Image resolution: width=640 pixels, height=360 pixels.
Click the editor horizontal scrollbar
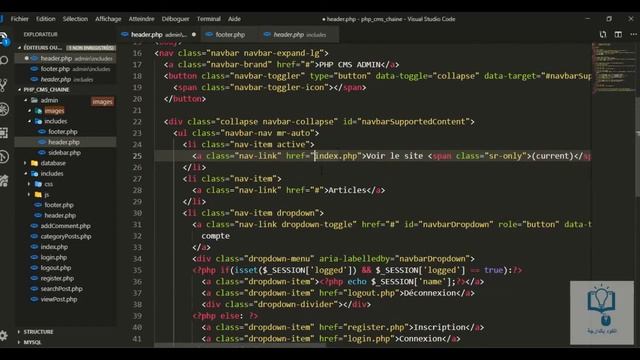tap(240, 345)
